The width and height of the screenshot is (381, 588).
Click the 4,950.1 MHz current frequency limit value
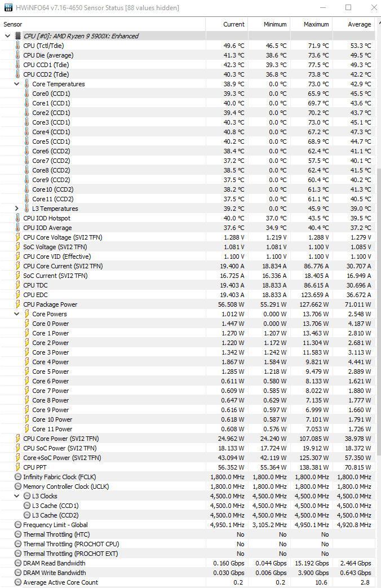point(227,525)
